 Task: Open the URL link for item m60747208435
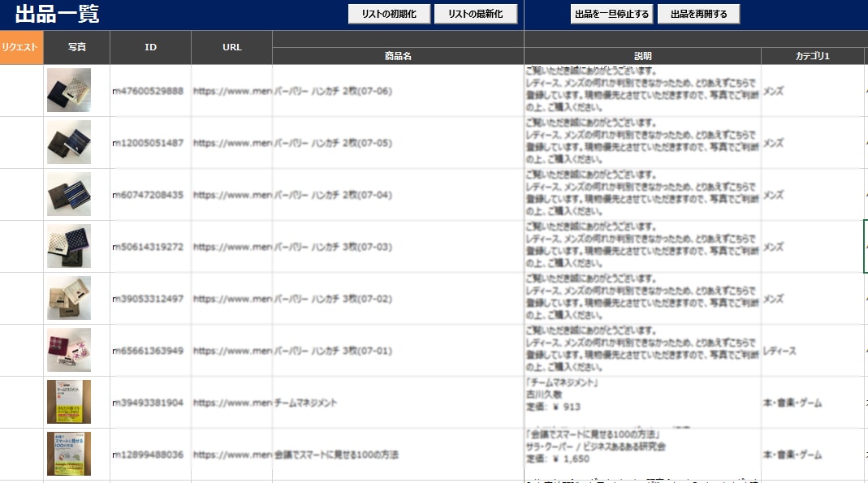(x=232, y=195)
